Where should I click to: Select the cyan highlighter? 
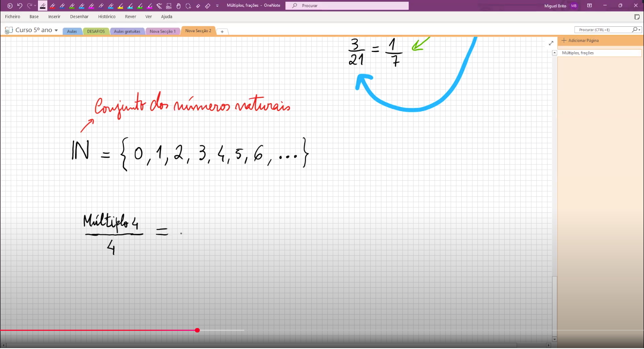[x=130, y=6]
